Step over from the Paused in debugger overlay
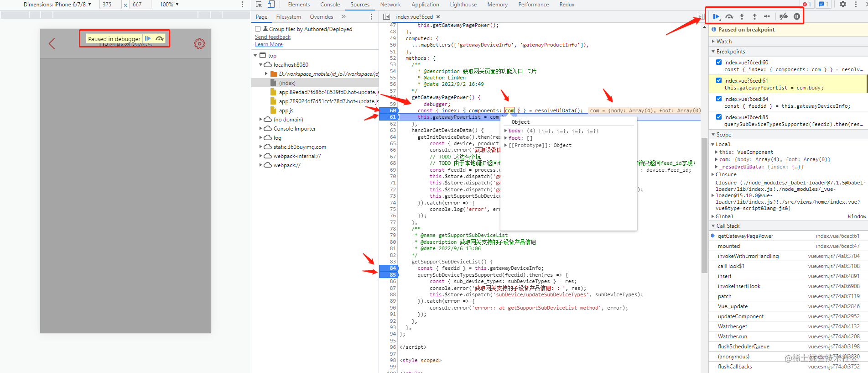Viewport: 868px width, 373px height. 160,39
